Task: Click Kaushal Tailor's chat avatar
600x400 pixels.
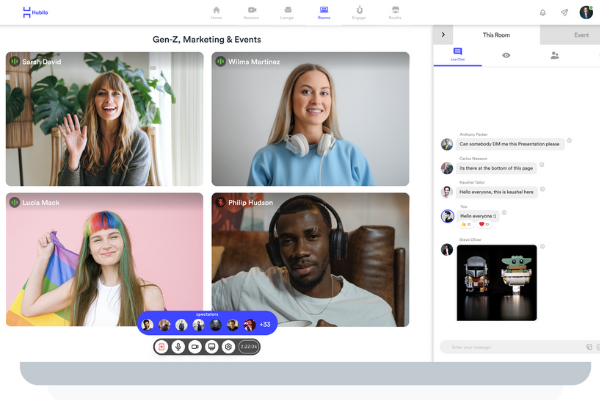Action: pos(447,192)
